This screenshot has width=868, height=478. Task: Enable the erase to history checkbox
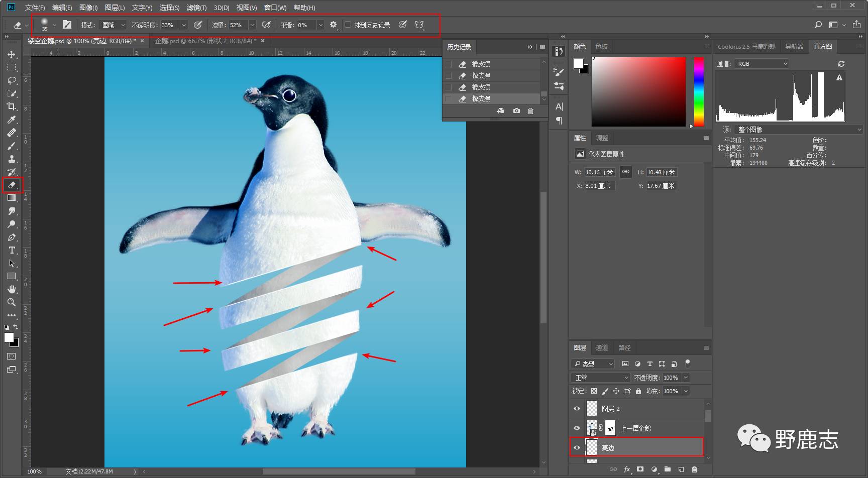click(348, 25)
